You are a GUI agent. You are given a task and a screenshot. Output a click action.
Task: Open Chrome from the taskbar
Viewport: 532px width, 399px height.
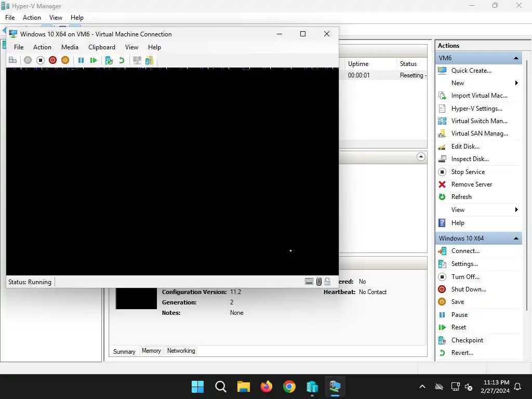[289, 387]
